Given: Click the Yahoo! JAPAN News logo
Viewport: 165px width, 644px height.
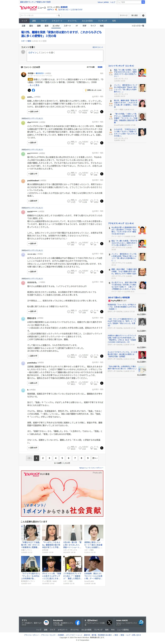Looking at the screenshot, I should pyautogui.click(x=33, y=8).
